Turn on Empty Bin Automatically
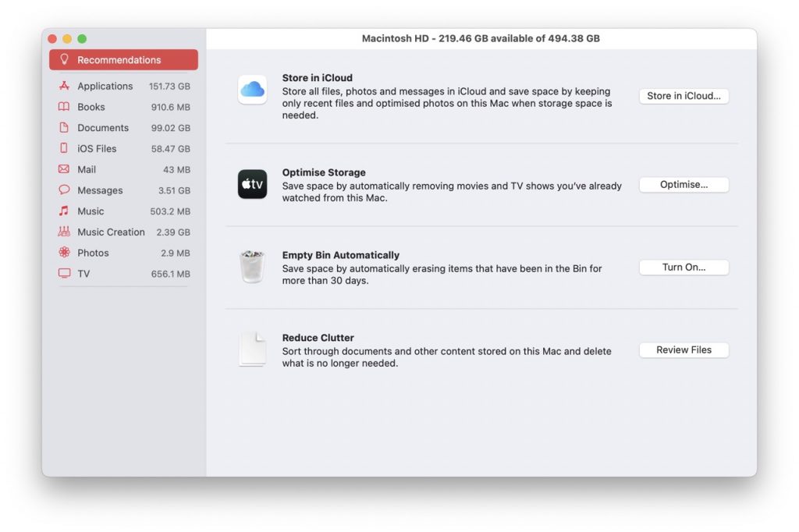Viewport: 799px width, 532px height. [x=684, y=268]
